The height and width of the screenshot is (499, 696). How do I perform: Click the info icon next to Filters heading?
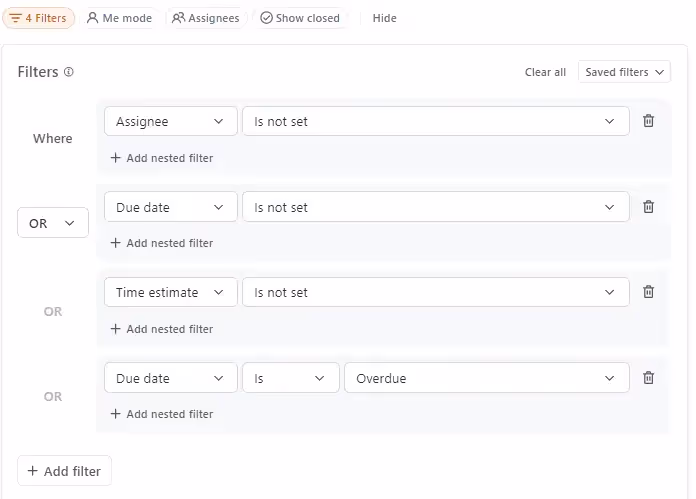pyautogui.click(x=69, y=72)
